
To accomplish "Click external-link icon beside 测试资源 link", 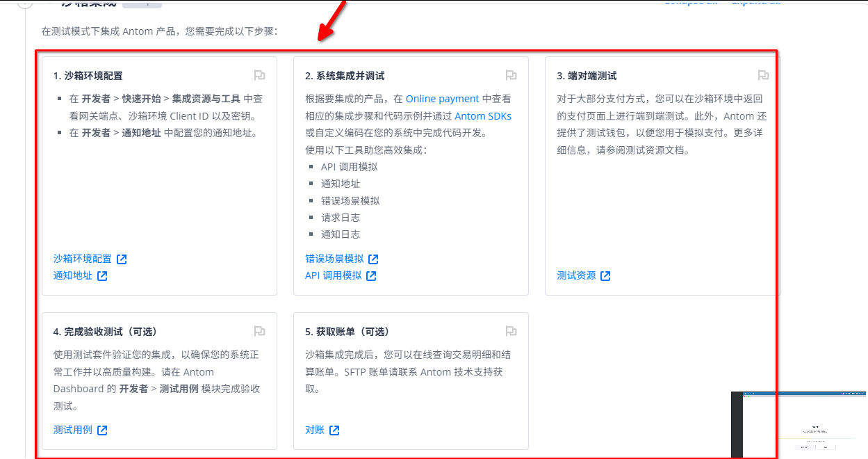I will 605,275.
